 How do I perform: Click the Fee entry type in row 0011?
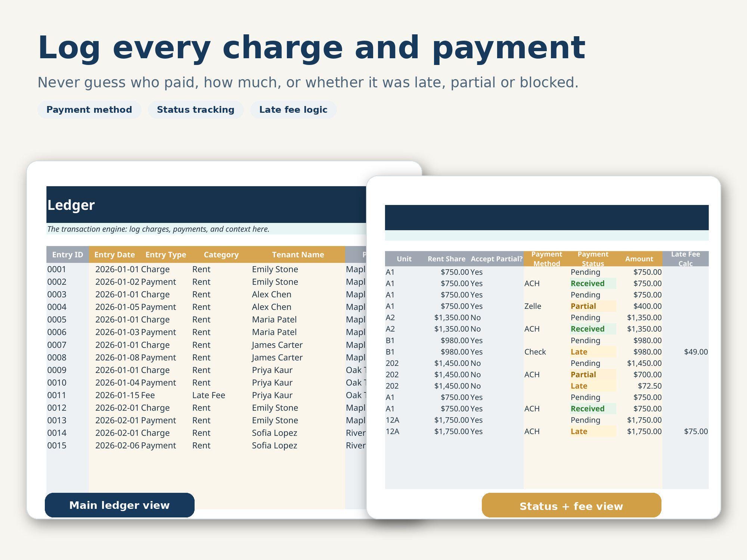point(148,395)
